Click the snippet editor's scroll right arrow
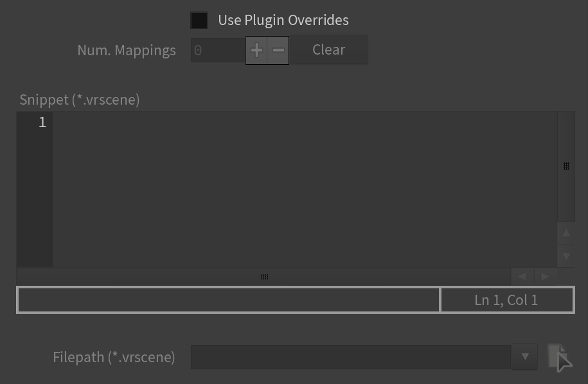Viewport: 588px width, 384px height. [x=545, y=277]
